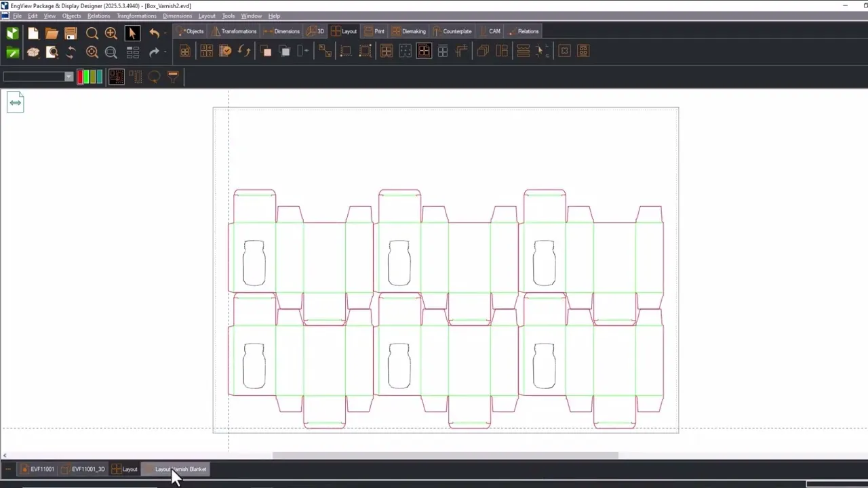Click the numbered layout sequence icon
Image resolution: width=868 pixels, height=488 pixels.
tap(206, 51)
